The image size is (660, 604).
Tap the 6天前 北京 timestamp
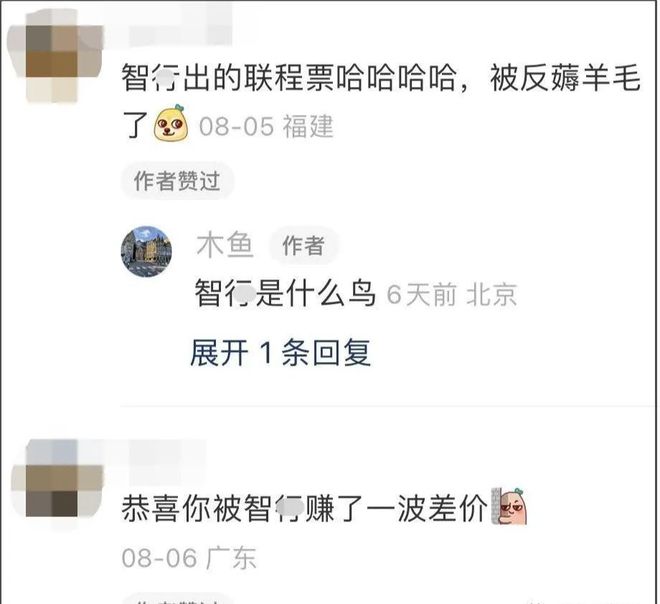coord(452,294)
